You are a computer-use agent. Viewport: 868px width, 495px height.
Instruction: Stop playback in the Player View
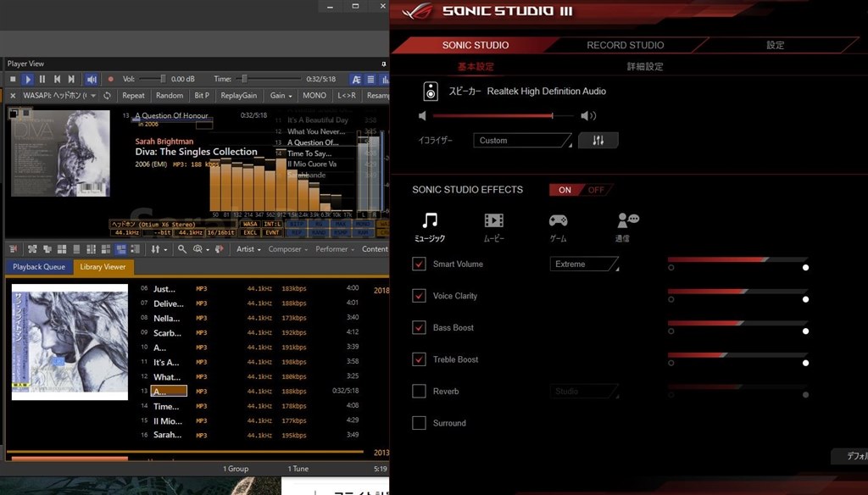pos(13,79)
